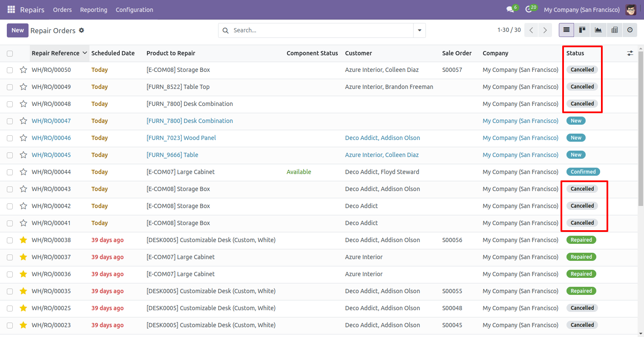Viewport: 644px width, 337px height.
Task: Unstar repair order WH/RO/00038
Action: [23, 240]
